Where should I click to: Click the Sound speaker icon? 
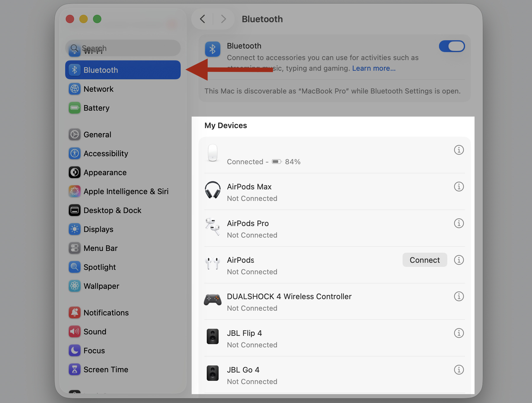click(75, 331)
